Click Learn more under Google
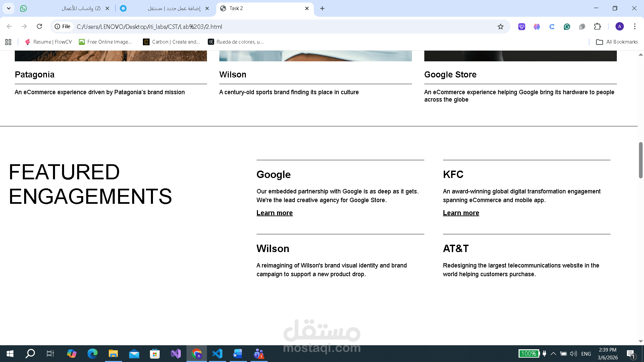 click(x=274, y=213)
